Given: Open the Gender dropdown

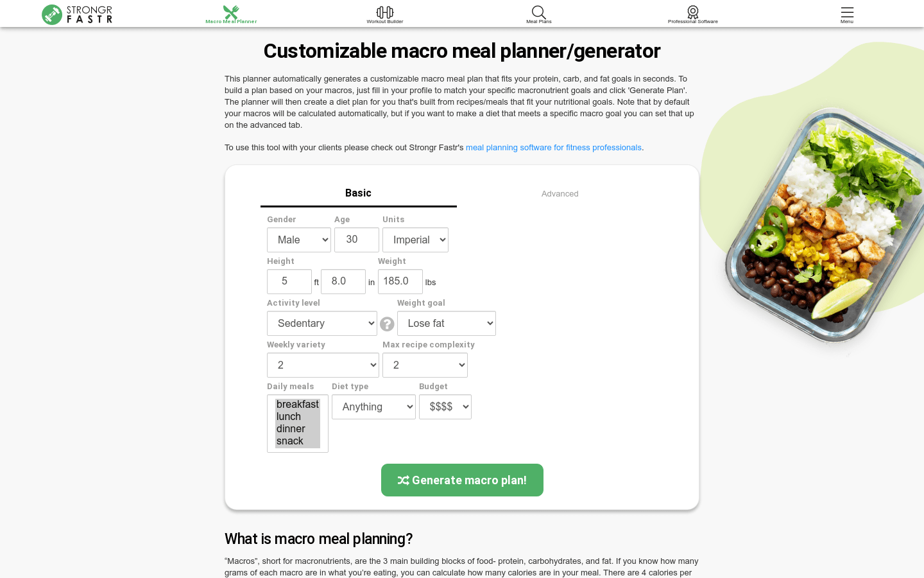Looking at the screenshot, I should point(299,240).
